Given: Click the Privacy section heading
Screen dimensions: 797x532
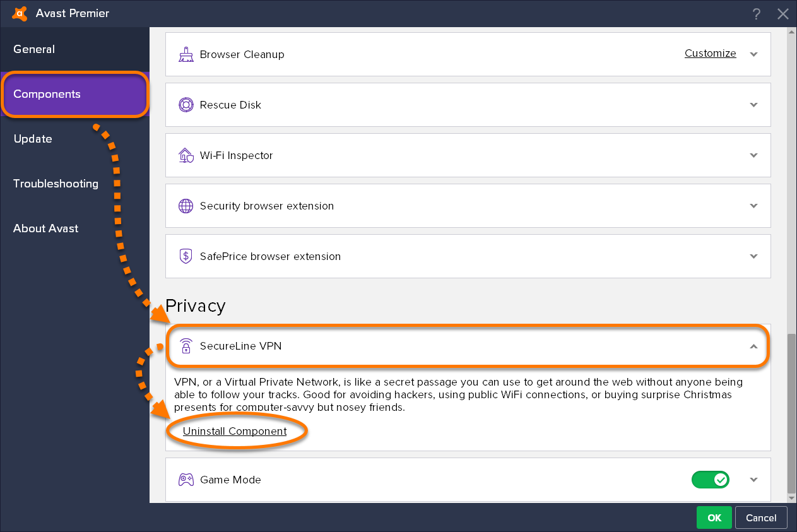Looking at the screenshot, I should [196, 306].
